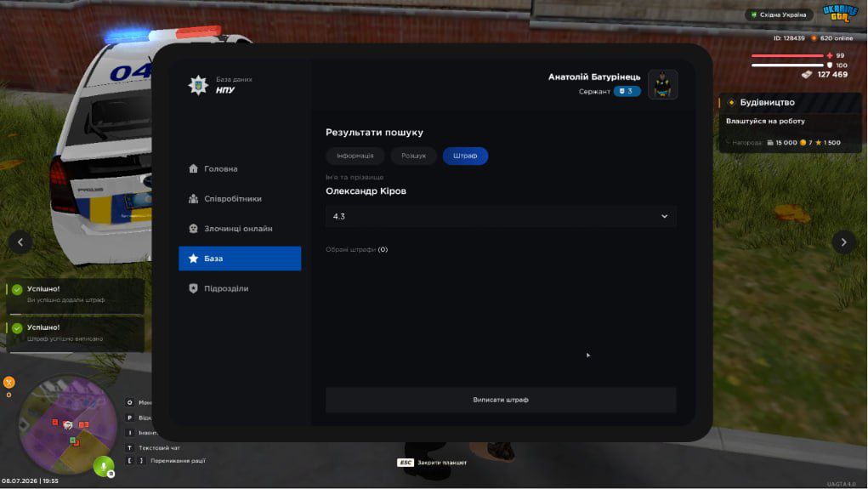Click the НПУ police badge logo

[x=198, y=85]
